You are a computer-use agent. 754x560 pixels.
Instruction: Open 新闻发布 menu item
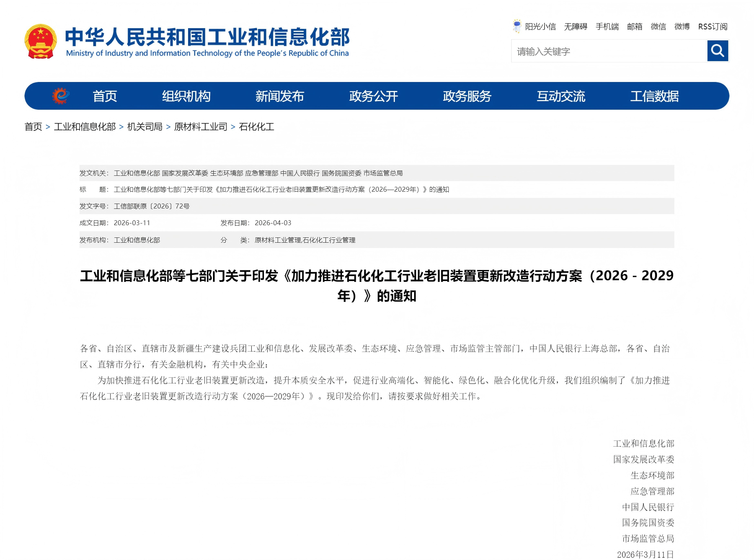click(279, 96)
